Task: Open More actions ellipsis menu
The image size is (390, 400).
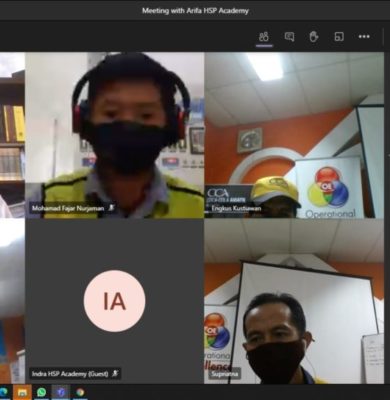Action: [364, 36]
